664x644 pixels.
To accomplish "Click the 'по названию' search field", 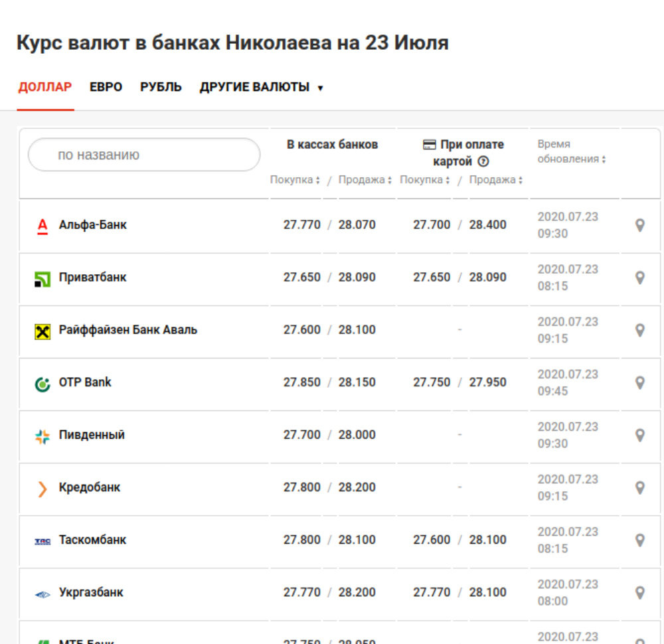I will [x=144, y=155].
